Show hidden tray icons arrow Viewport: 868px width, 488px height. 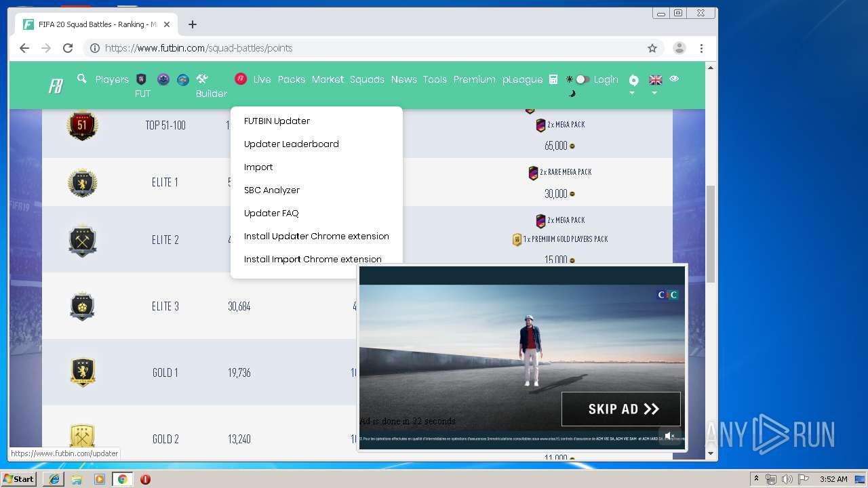(757, 479)
